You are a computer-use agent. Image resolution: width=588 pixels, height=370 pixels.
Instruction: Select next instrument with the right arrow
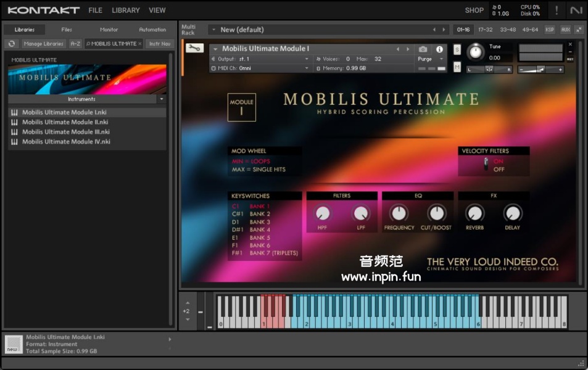[407, 49]
